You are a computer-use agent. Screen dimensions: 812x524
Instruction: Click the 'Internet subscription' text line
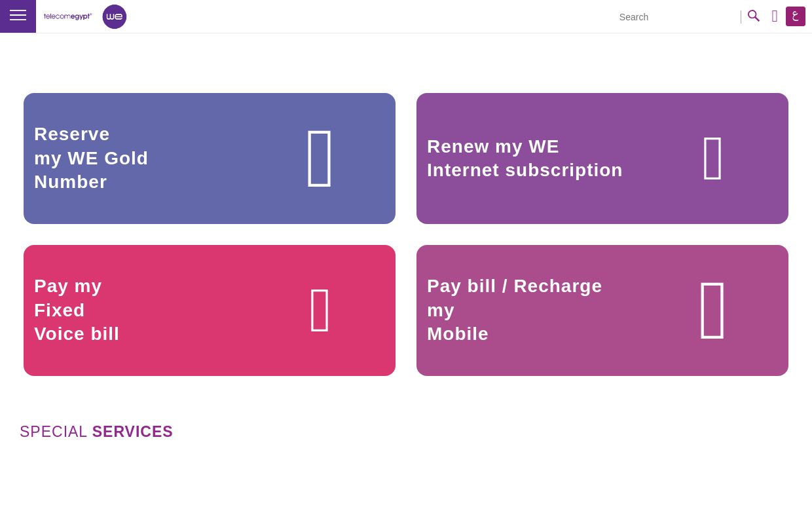pos(525,170)
